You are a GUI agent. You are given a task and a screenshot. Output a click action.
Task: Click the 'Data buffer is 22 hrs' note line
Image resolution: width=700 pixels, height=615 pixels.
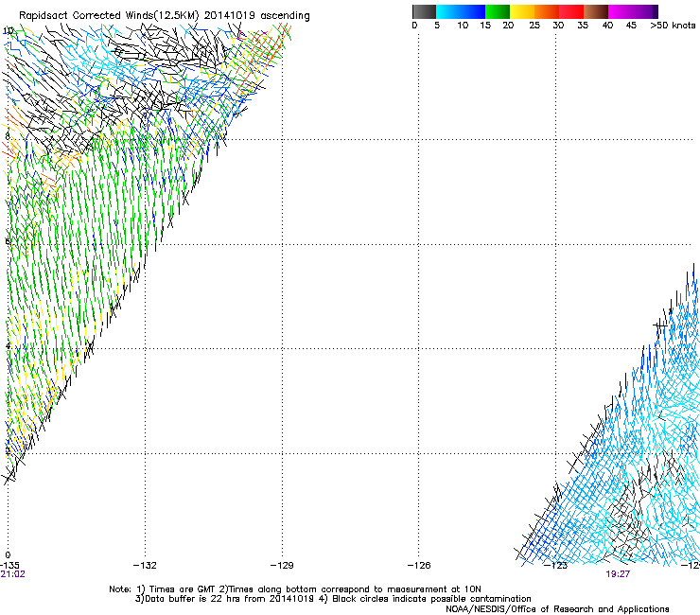[x=333, y=599]
